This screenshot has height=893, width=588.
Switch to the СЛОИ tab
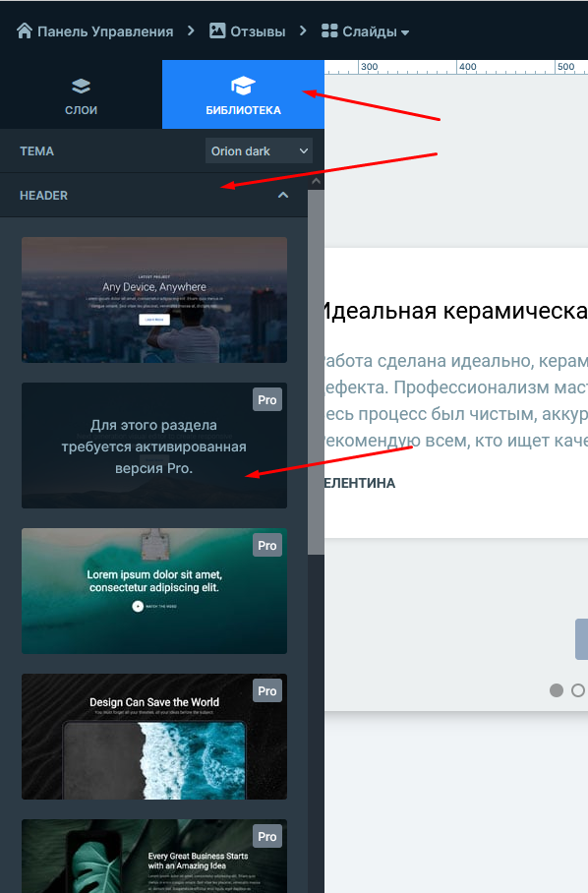click(81, 94)
